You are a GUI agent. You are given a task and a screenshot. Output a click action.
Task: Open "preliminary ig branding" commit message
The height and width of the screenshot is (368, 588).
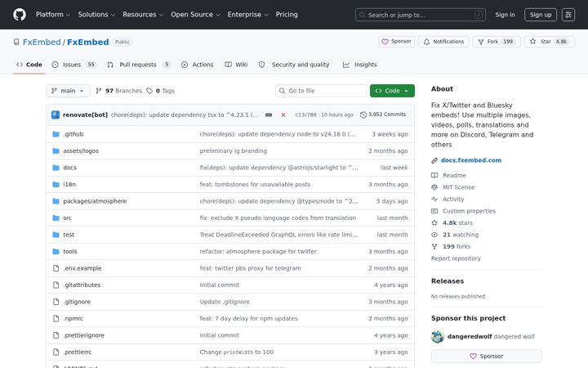234,151
